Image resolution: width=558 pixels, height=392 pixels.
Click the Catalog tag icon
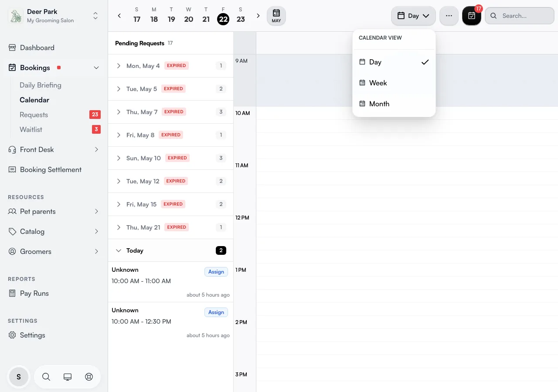pos(12,231)
